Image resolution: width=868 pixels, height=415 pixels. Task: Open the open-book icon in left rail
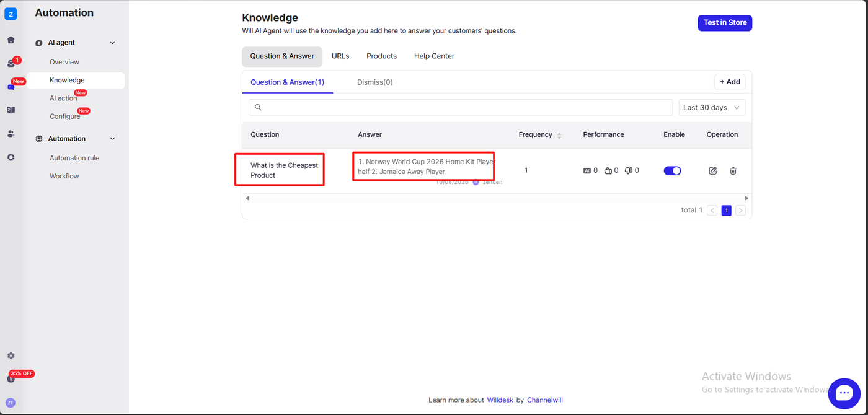point(11,110)
